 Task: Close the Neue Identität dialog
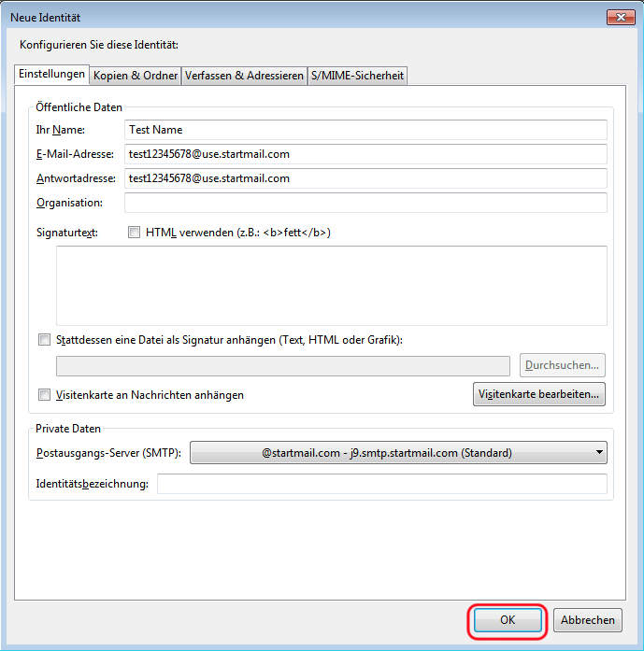(621, 18)
